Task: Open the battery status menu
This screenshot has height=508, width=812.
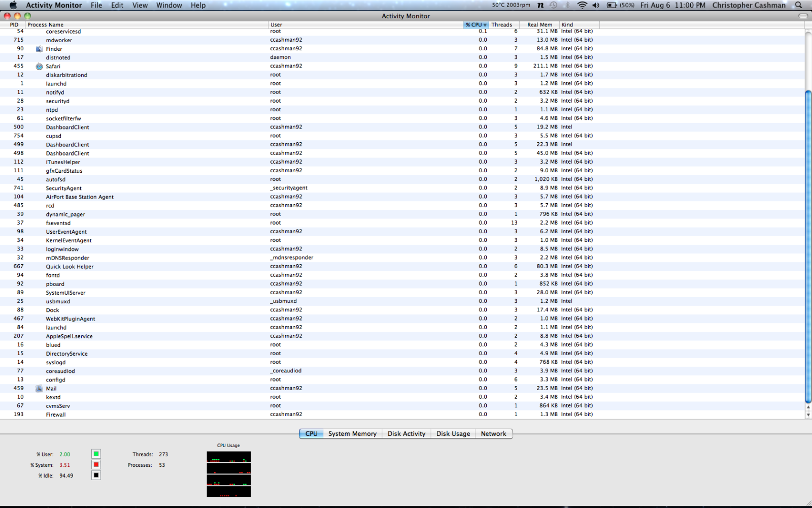Action: tap(621, 5)
